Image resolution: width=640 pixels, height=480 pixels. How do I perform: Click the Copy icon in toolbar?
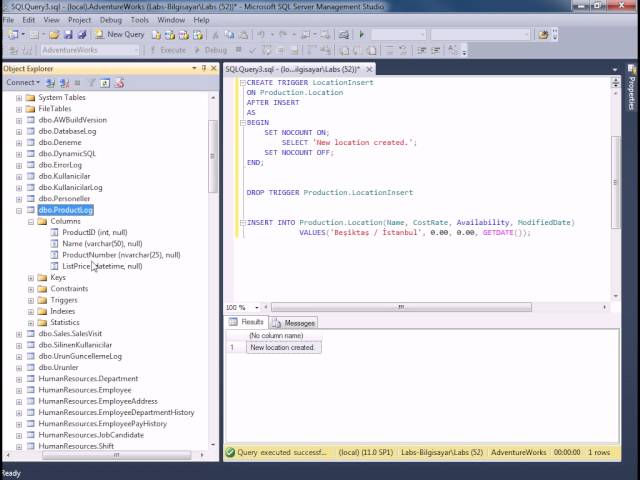click(229, 35)
